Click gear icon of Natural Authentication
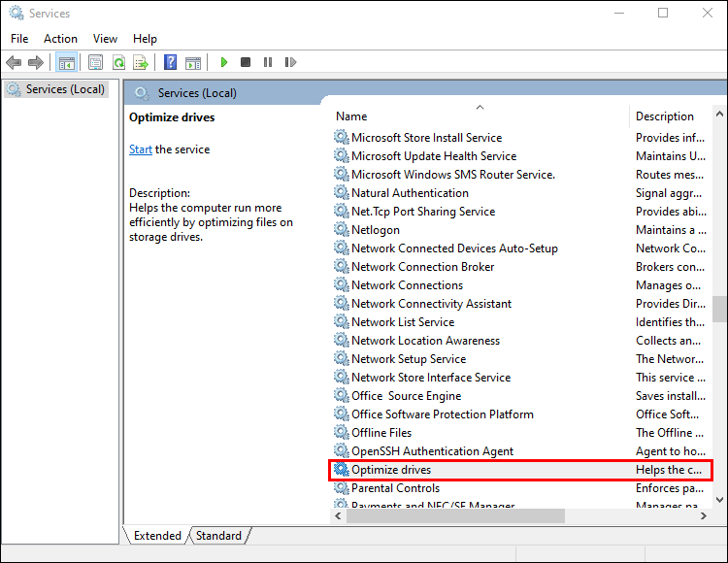This screenshot has height=563, width=728. pos(342,192)
